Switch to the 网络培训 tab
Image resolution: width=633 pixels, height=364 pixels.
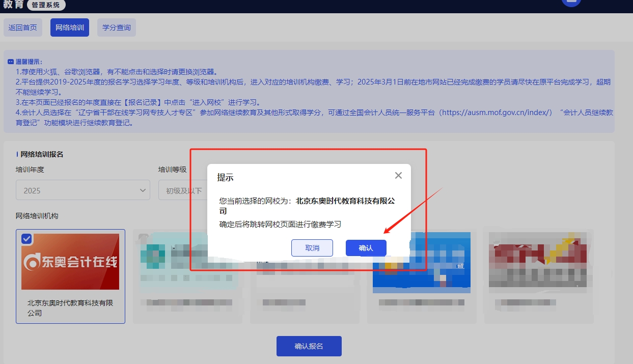70,27
